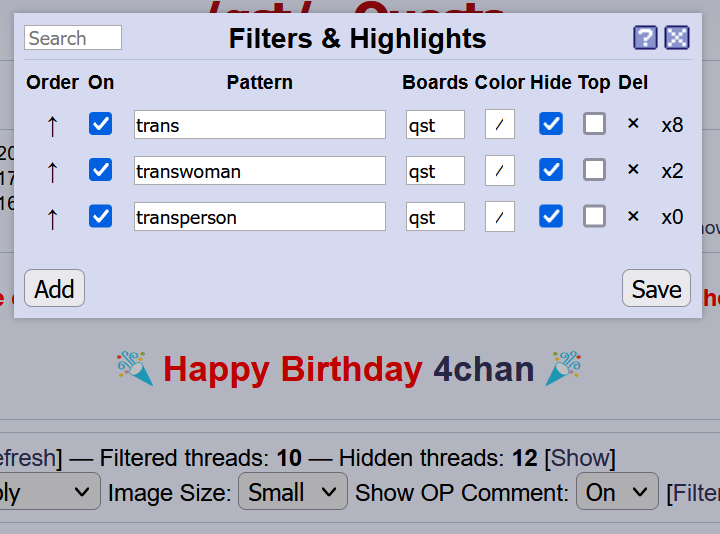
Task: Enable Top checkbox for 'trans' filter
Action: (x=595, y=124)
